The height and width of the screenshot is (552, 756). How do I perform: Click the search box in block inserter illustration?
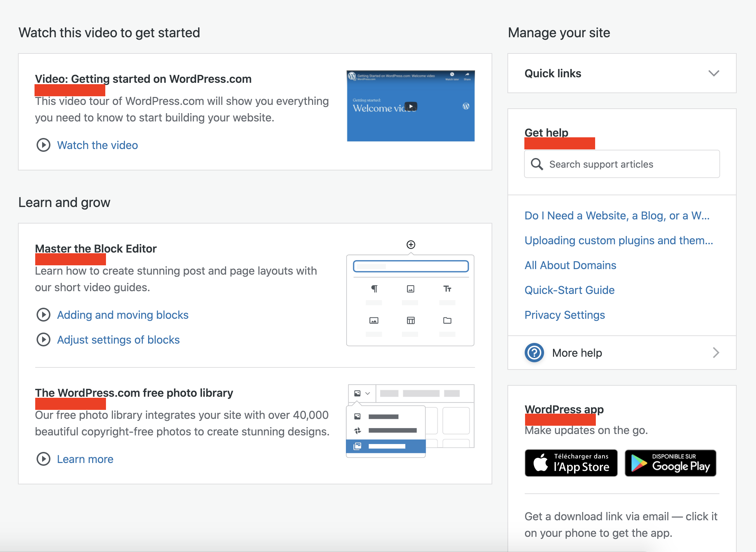(411, 266)
